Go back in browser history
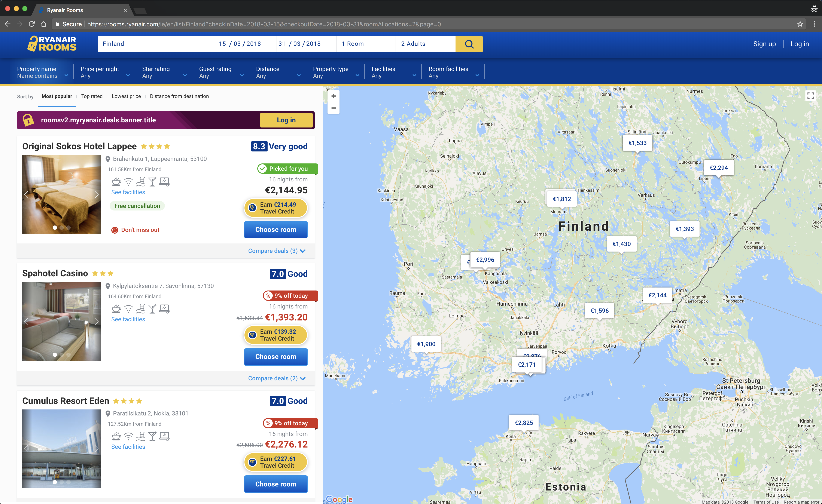 click(8, 24)
